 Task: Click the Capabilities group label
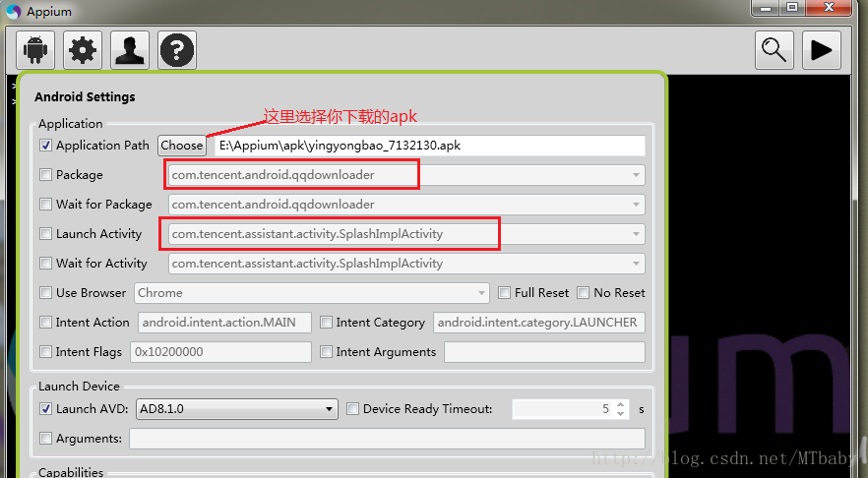(71, 472)
